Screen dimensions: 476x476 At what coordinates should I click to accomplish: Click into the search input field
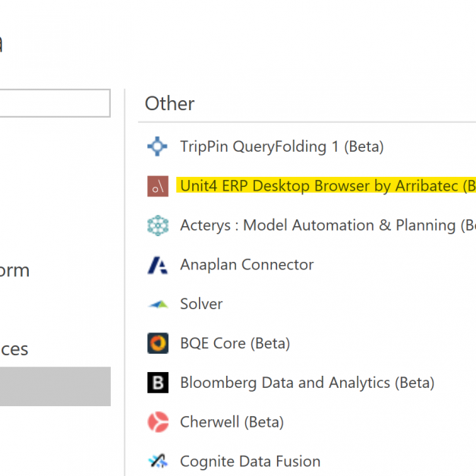pos(55,103)
